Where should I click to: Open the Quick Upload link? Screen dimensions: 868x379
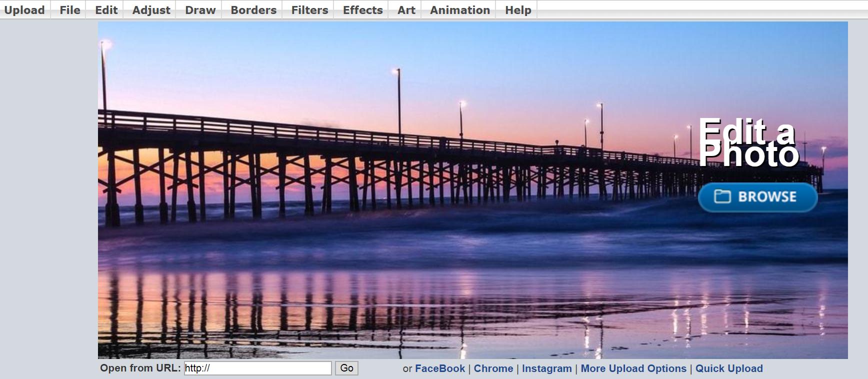point(729,368)
